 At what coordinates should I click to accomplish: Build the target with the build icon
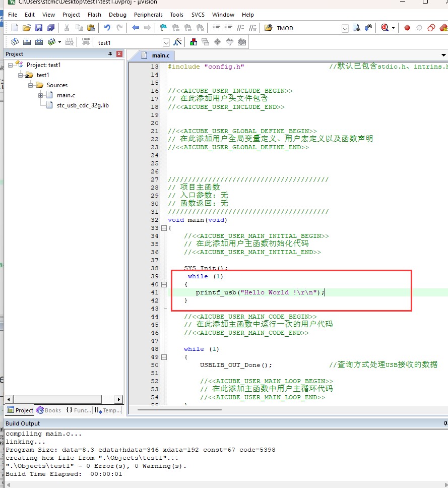coord(27,42)
